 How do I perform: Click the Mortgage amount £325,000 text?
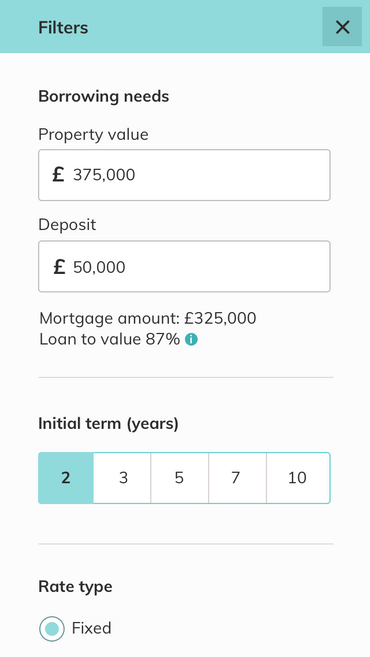pos(148,318)
